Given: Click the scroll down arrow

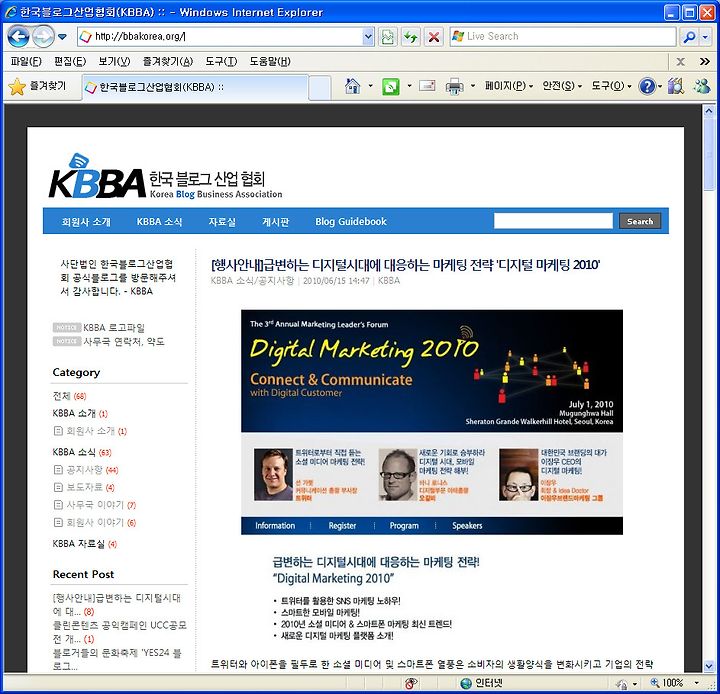Looking at the screenshot, I should click(x=709, y=666).
